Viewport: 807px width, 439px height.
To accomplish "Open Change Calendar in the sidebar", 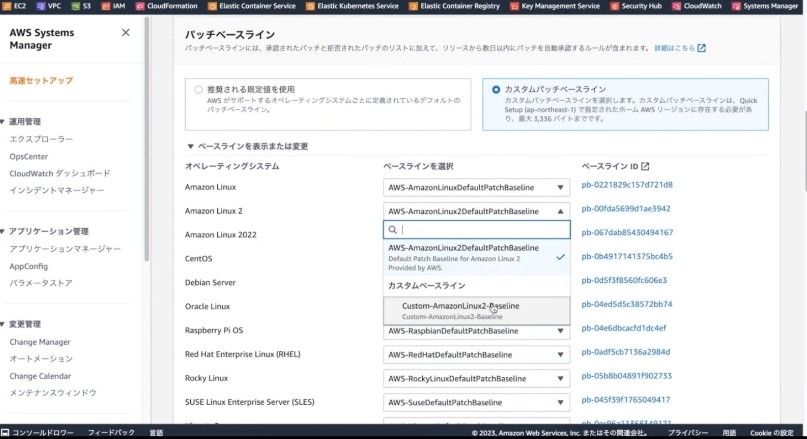I will pyautogui.click(x=40, y=376).
